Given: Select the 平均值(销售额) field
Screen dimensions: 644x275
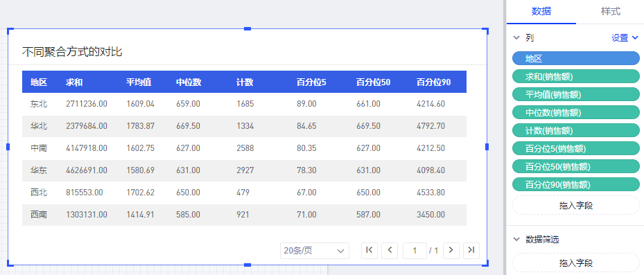Looking at the screenshot, I should pos(576,94).
